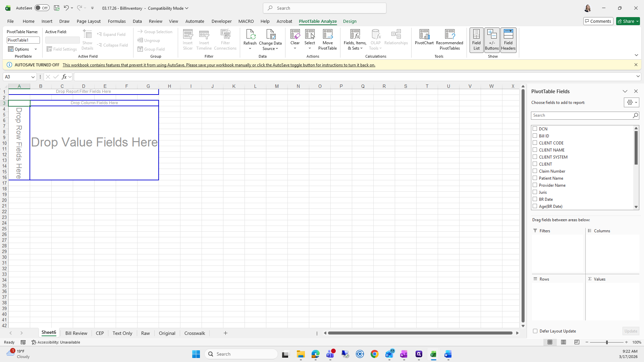Toggle the AutoSave switch
This screenshot has width=644, height=362.
[42, 8]
